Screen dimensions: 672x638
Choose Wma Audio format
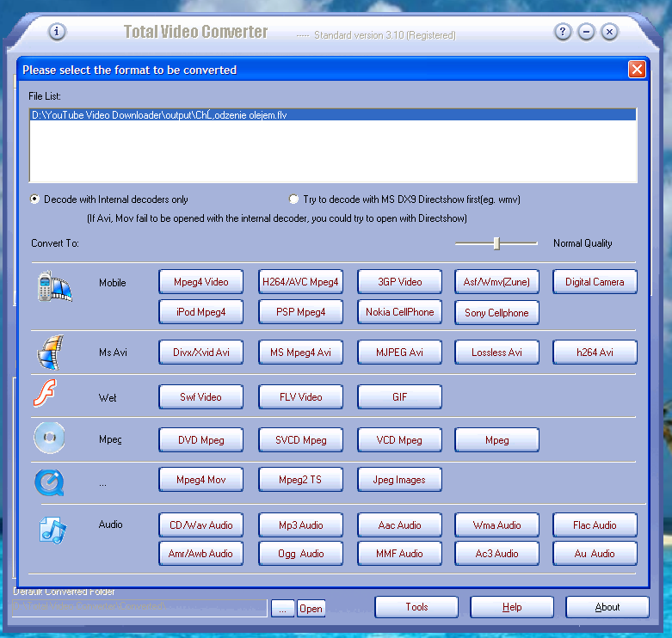496,525
